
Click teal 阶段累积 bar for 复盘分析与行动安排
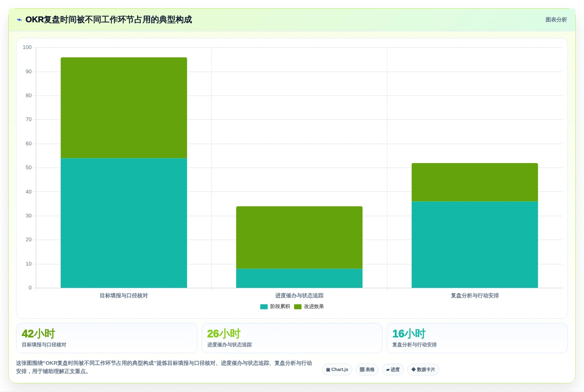(475, 245)
